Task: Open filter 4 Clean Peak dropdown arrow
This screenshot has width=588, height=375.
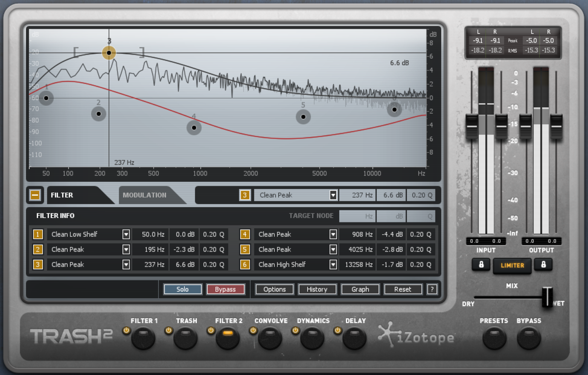Action: pos(333,234)
